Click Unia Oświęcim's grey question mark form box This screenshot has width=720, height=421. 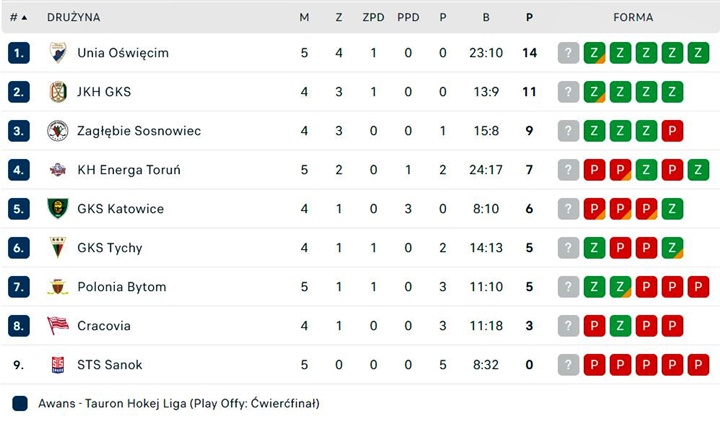(x=568, y=53)
